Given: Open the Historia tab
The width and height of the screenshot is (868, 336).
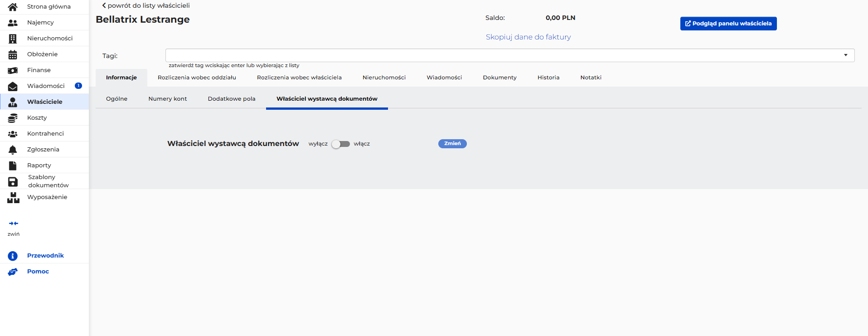Looking at the screenshot, I should pyautogui.click(x=548, y=78).
